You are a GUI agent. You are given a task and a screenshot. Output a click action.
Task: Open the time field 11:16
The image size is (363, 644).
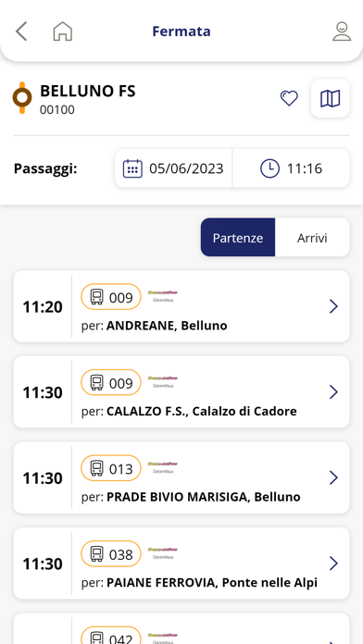point(291,168)
